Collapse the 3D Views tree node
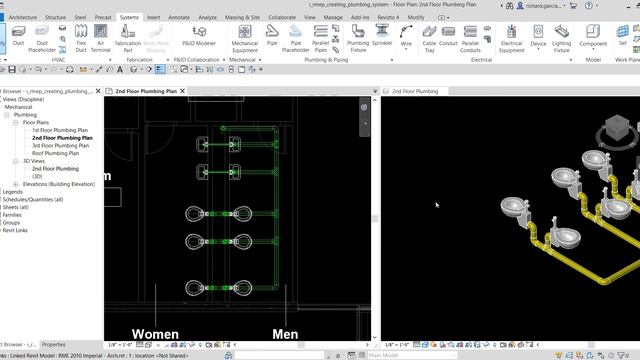640x360 pixels. pyautogui.click(x=16, y=161)
